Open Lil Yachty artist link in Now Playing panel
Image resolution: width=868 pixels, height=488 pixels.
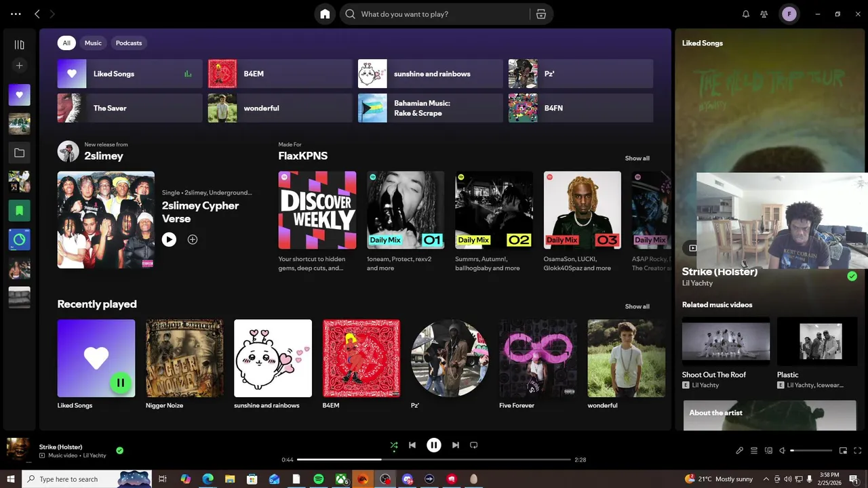click(697, 283)
